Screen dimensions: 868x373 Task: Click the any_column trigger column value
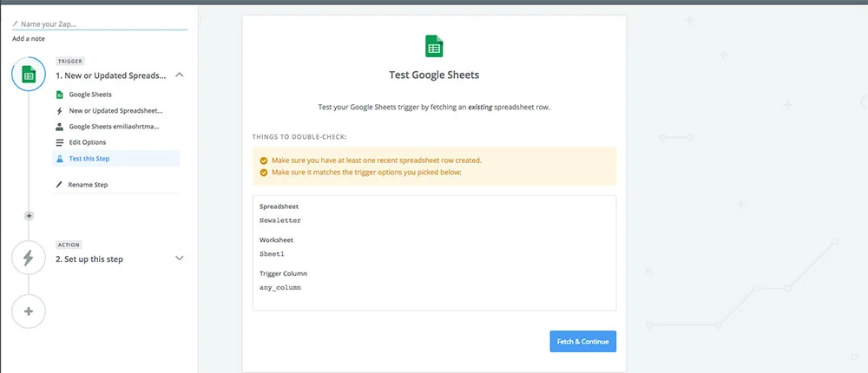pyautogui.click(x=280, y=288)
